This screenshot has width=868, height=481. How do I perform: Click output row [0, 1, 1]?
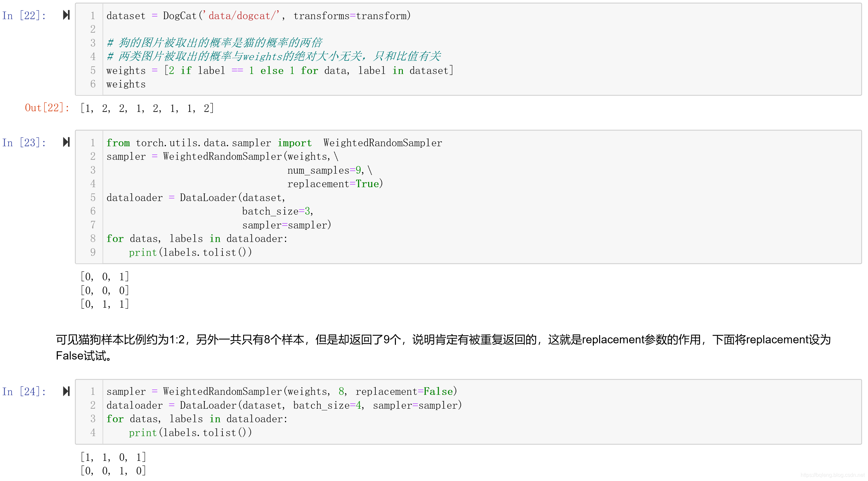pyautogui.click(x=105, y=304)
